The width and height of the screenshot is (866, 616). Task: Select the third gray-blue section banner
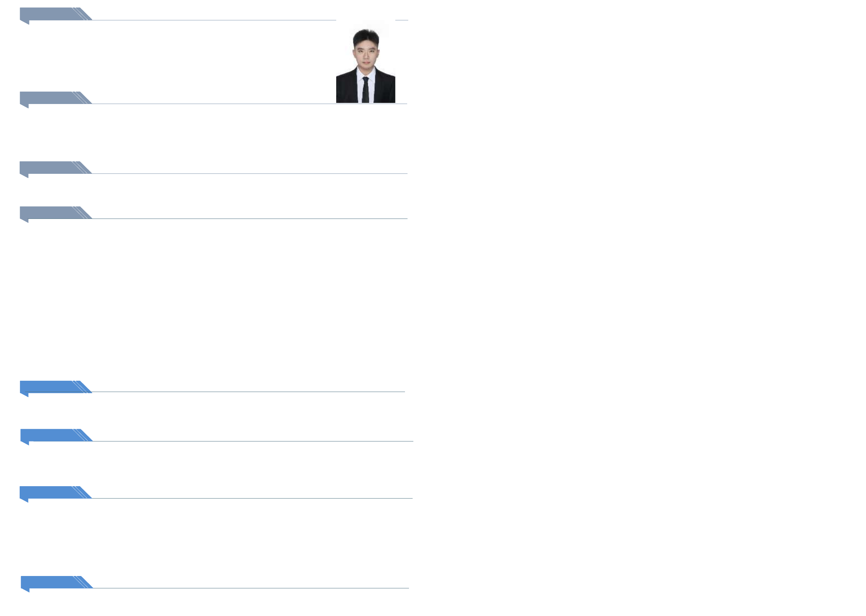point(49,167)
